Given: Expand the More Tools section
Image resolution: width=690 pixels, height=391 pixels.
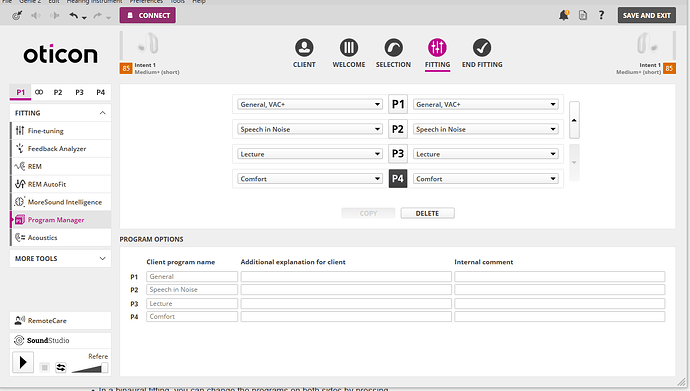Looking at the screenshot, I should point(61,259).
